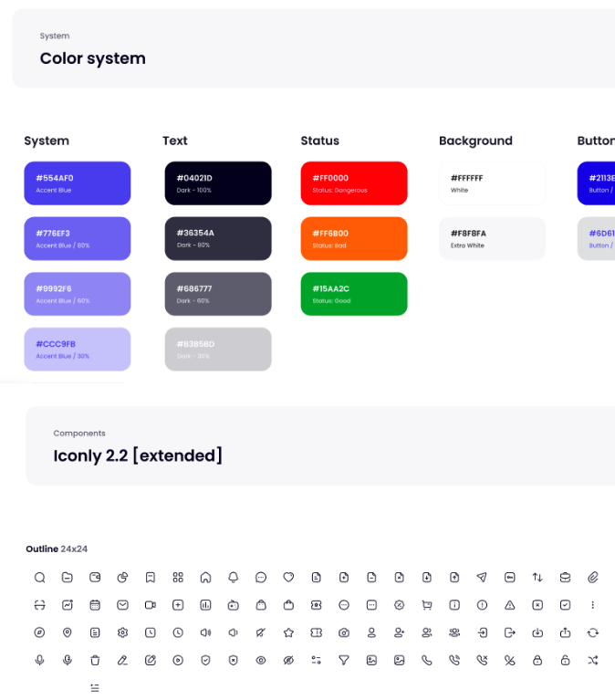Select the Paperclip attachment icon
This screenshot has height=700, width=615.
(593, 577)
